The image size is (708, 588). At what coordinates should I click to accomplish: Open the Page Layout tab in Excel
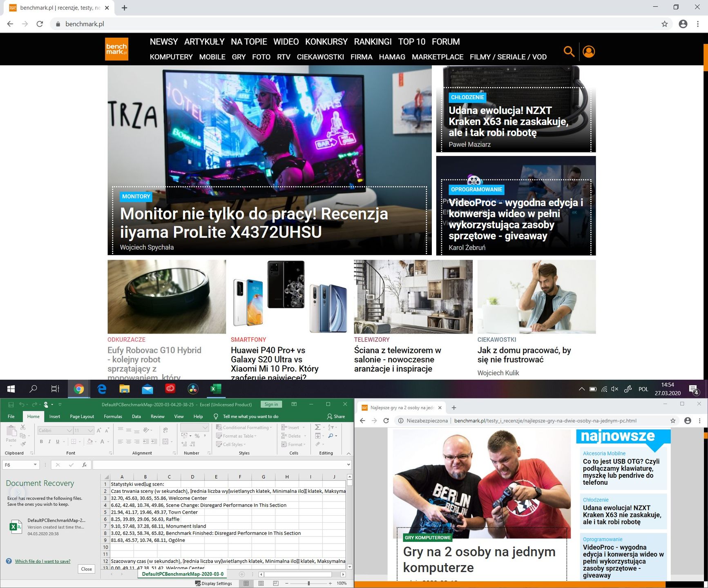82,416
